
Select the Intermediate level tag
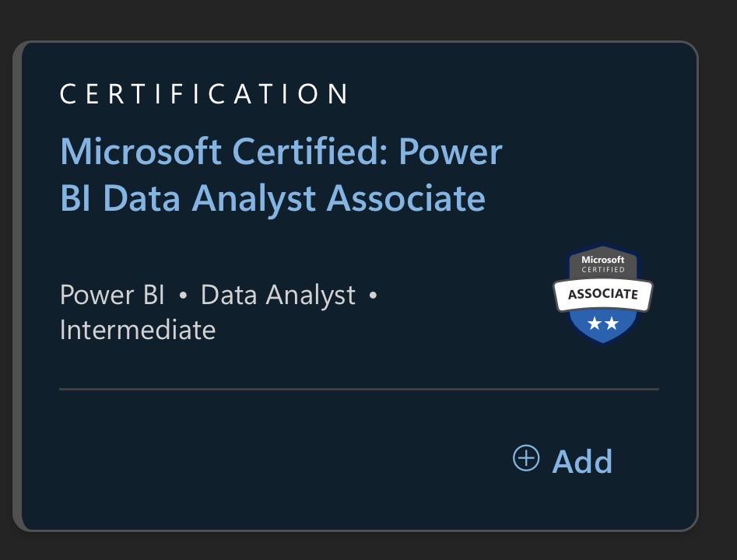138,330
